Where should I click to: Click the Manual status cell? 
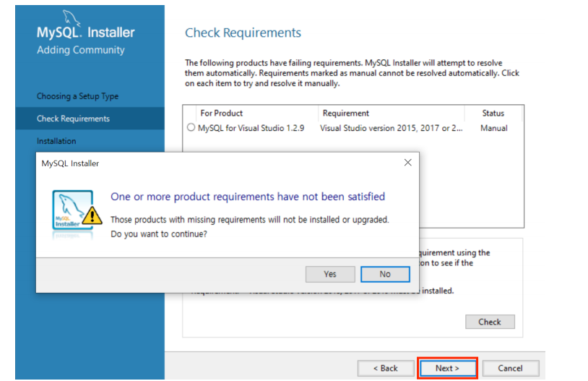pyautogui.click(x=494, y=128)
